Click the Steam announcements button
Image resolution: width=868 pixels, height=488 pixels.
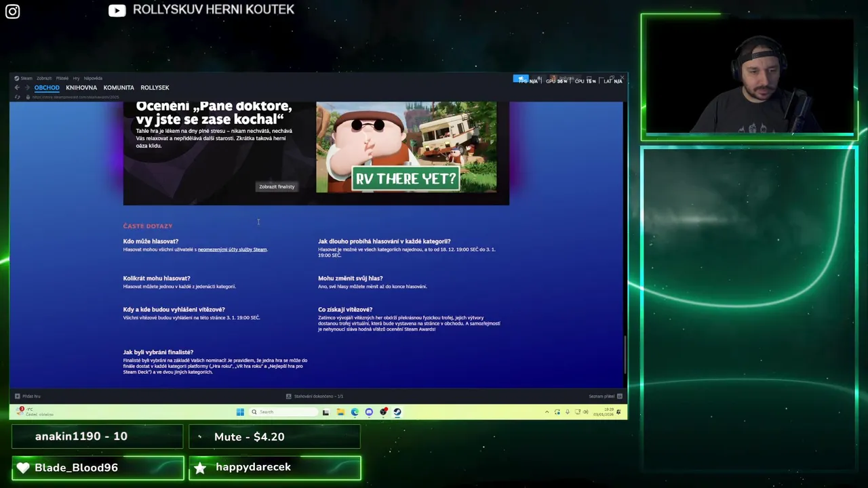(x=521, y=79)
